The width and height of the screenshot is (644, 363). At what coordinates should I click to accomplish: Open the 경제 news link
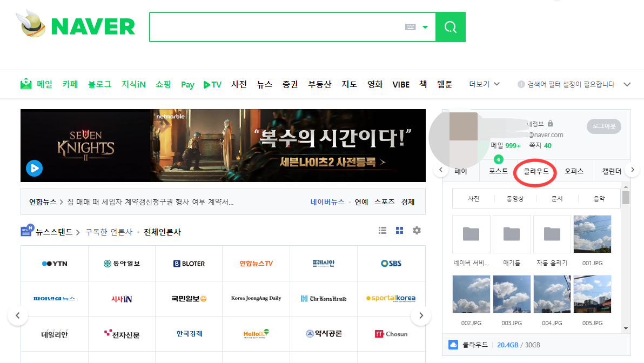(x=408, y=202)
